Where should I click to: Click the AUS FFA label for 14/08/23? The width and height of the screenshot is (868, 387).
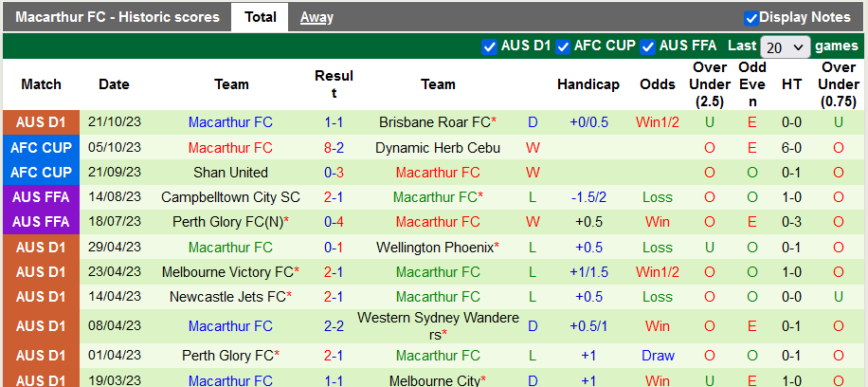tap(42, 197)
